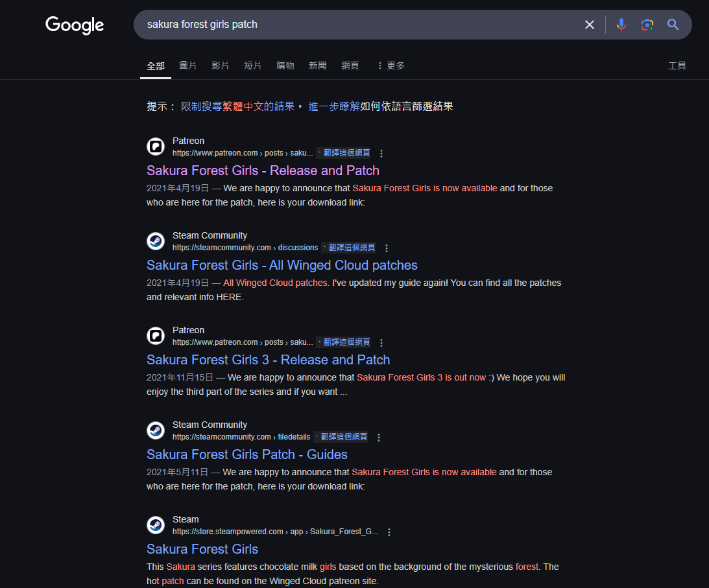Click the store.steampowered.com › app URL

pyautogui.click(x=275, y=532)
